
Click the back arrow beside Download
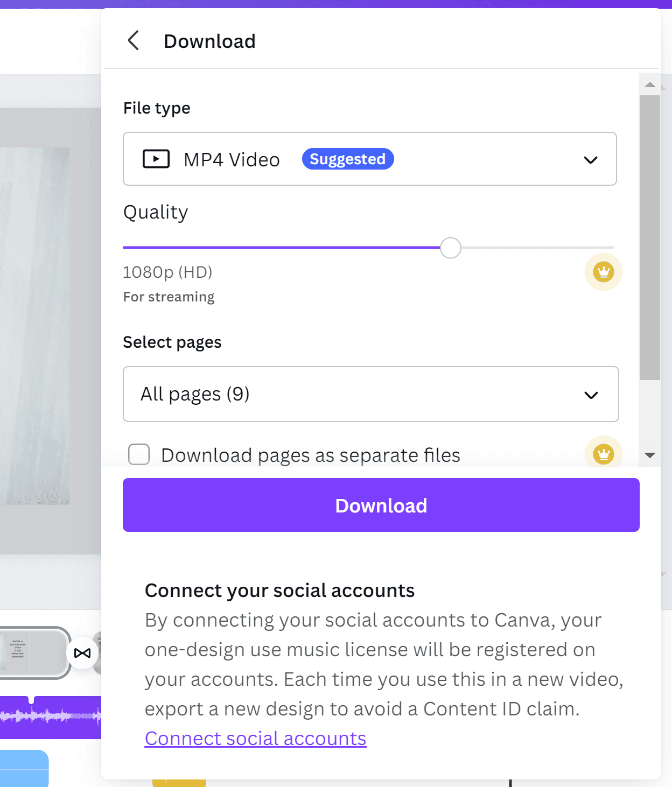[134, 41]
